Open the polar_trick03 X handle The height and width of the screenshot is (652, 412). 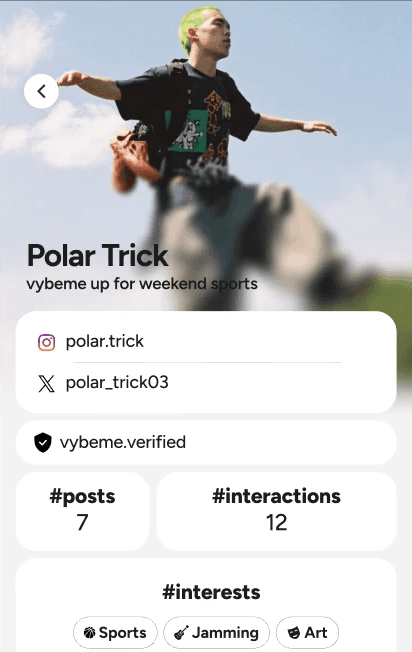[117, 383]
